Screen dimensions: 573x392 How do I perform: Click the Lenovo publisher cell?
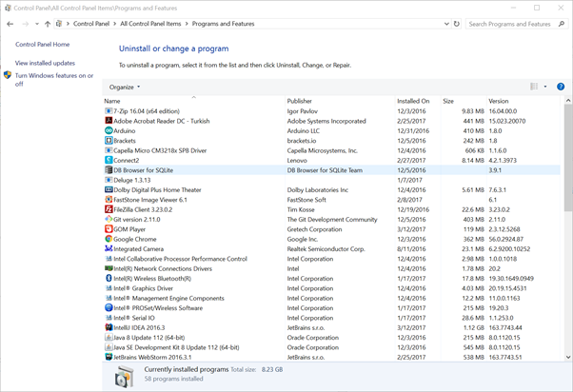[297, 161]
